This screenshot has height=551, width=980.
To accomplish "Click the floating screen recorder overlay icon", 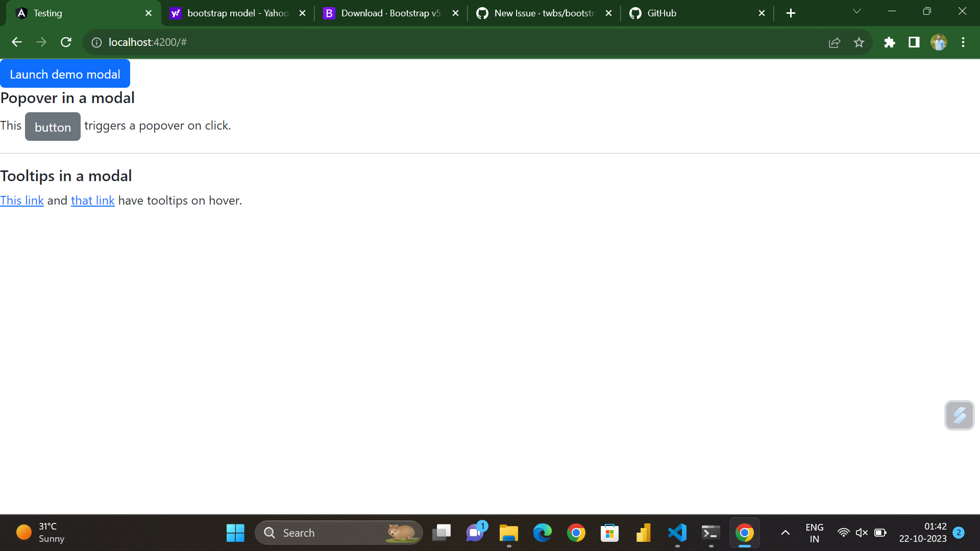I will 959,415.
